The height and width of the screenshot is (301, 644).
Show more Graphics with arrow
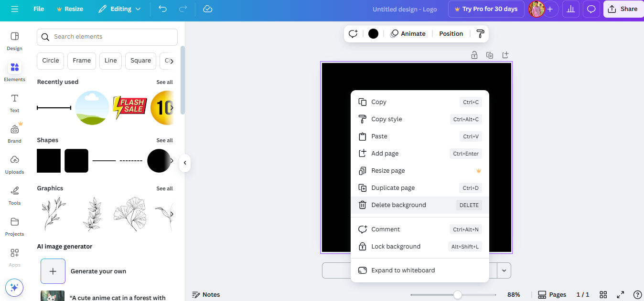click(172, 214)
